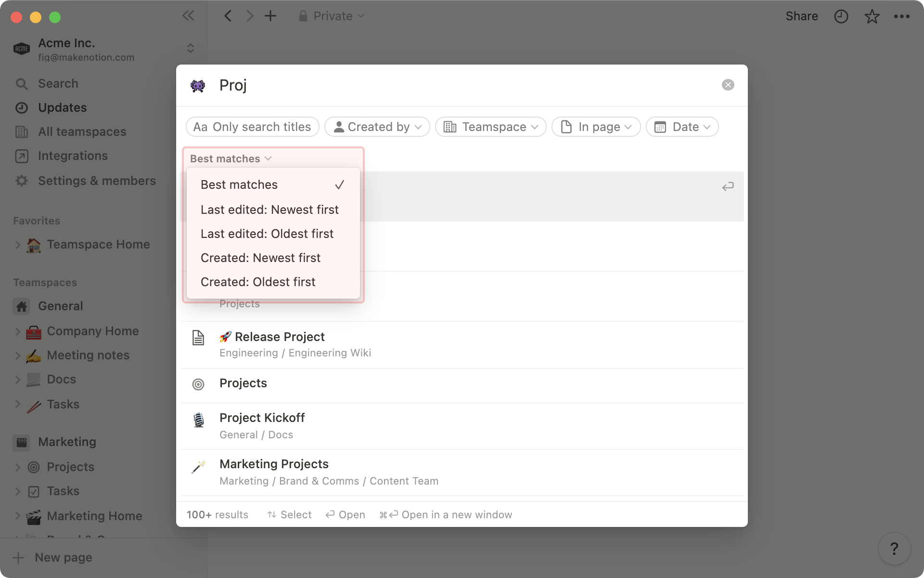Image resolution: width=924 pixels, height=578 pixels.
Task: Click the Acme Inc. workspace logo
Action: [x=22, y=48]
